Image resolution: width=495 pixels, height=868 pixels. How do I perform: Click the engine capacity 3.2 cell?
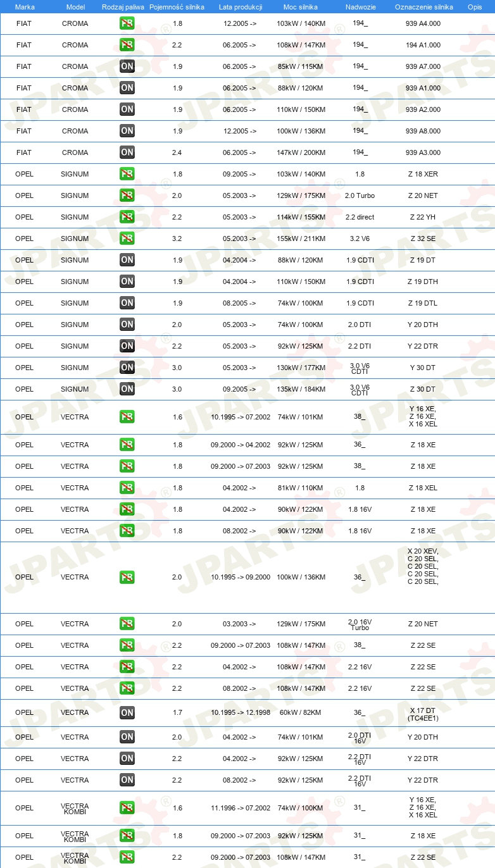pyautogui.click(x=177, y=239)
